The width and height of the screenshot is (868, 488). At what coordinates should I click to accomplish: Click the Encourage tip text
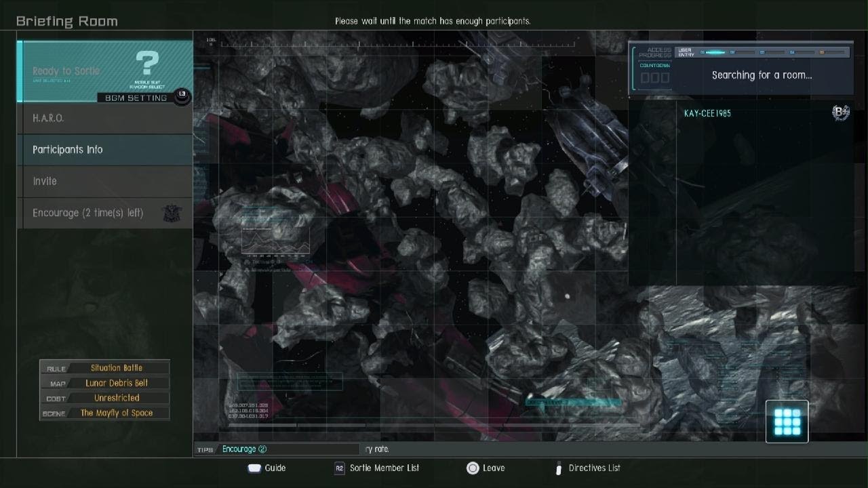245,449
